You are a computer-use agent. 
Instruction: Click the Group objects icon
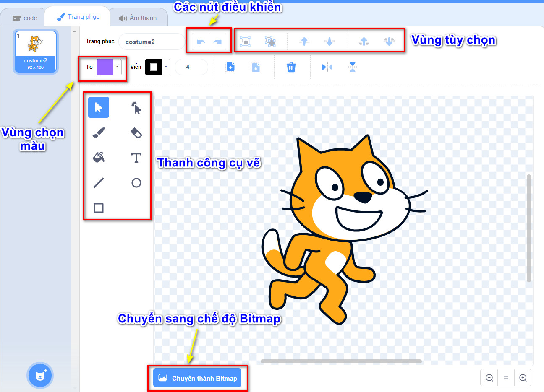point(245,41)
